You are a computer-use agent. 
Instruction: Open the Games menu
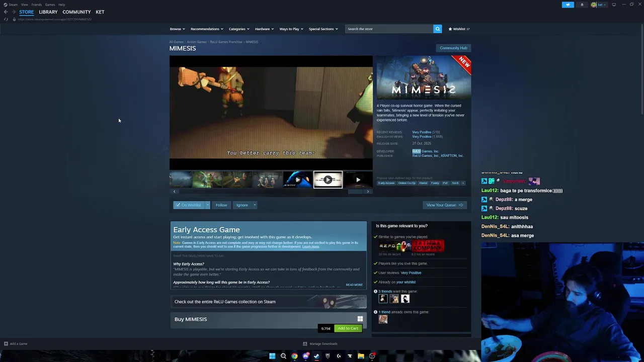click(50, 5)
